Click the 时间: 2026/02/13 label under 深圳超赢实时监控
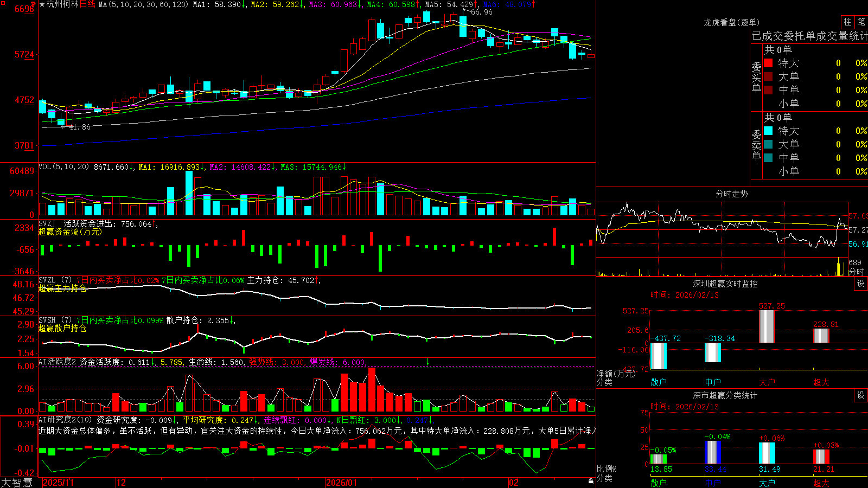Screen dimensions: 868x488 pos(684,295)
